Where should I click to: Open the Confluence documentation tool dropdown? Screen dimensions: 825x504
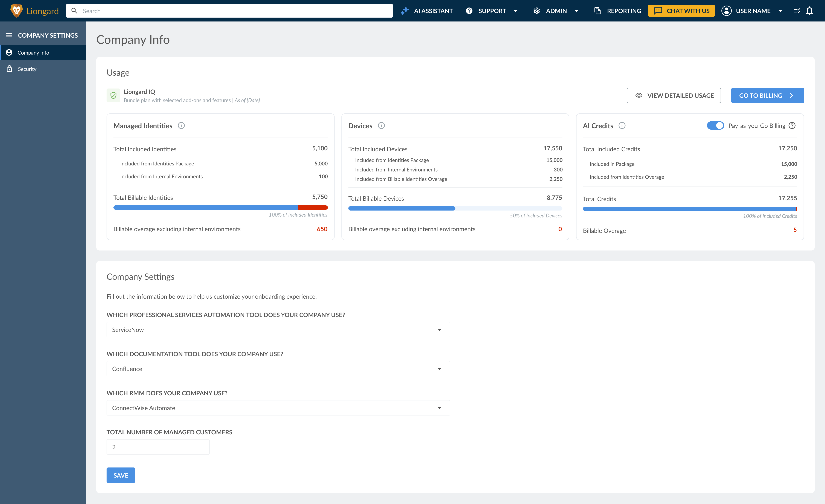(x=278, y=369)
